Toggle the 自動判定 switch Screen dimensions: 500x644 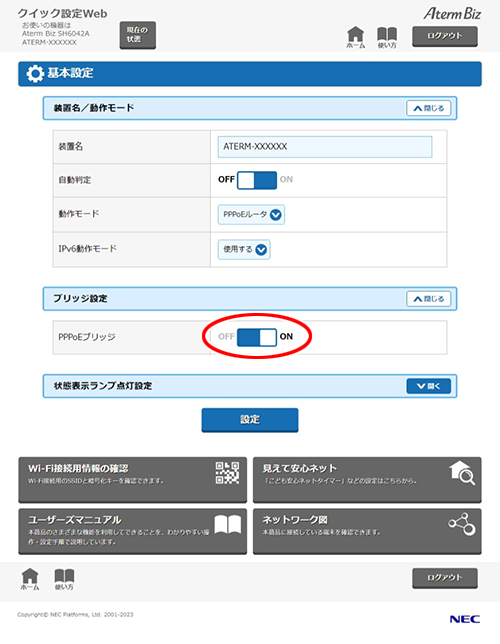(257, 180)
